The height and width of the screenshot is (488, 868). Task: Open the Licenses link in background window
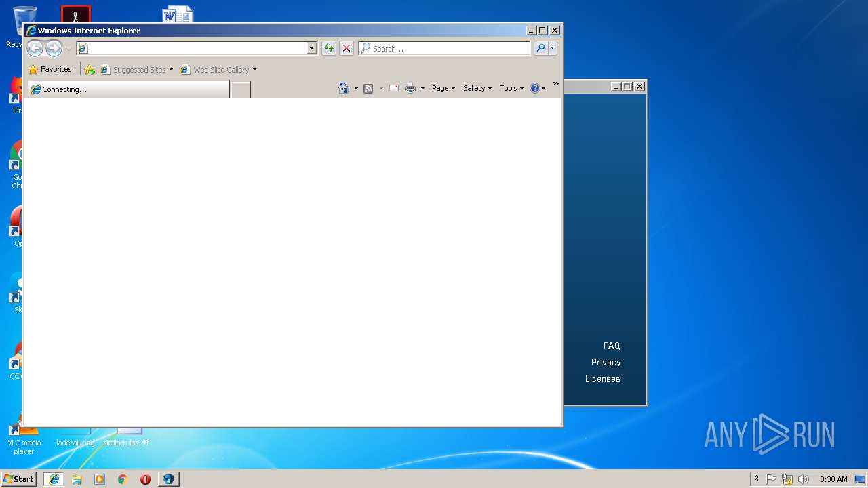coord(603,378)
